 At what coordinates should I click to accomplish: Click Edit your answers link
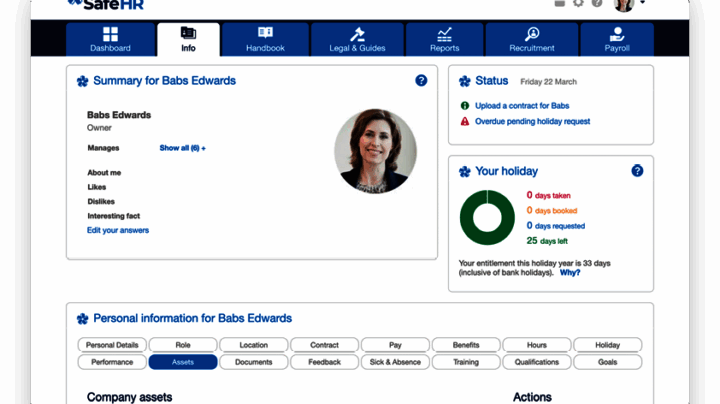pyautogui.click(x=118, y=230)
